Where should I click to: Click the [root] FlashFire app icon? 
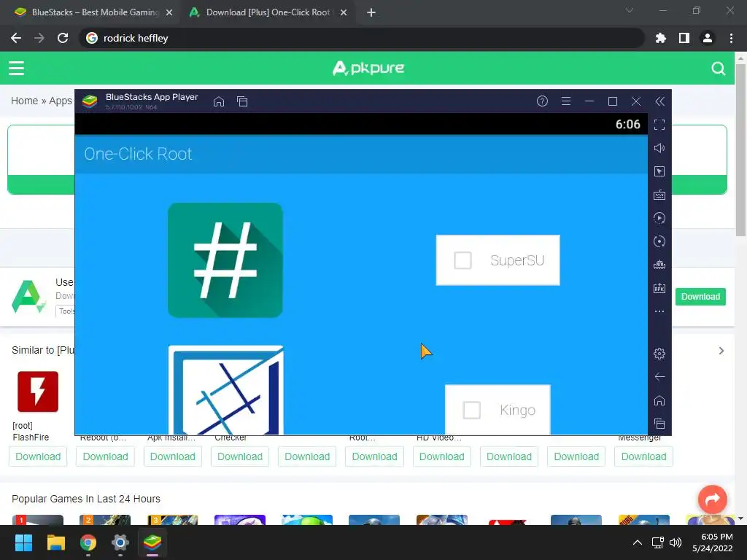coord(38,392)
